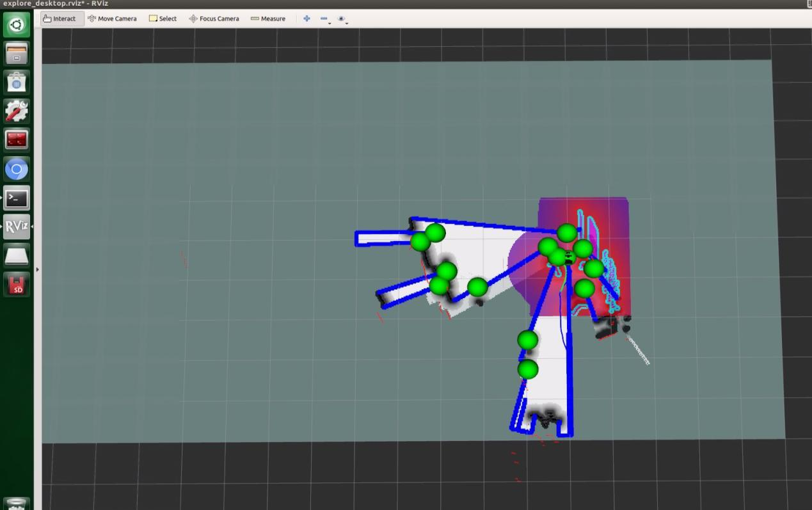This screenshot has width=812, height=510.
Task: Open the SD card icon in the launcher
Action: point(17,284)
